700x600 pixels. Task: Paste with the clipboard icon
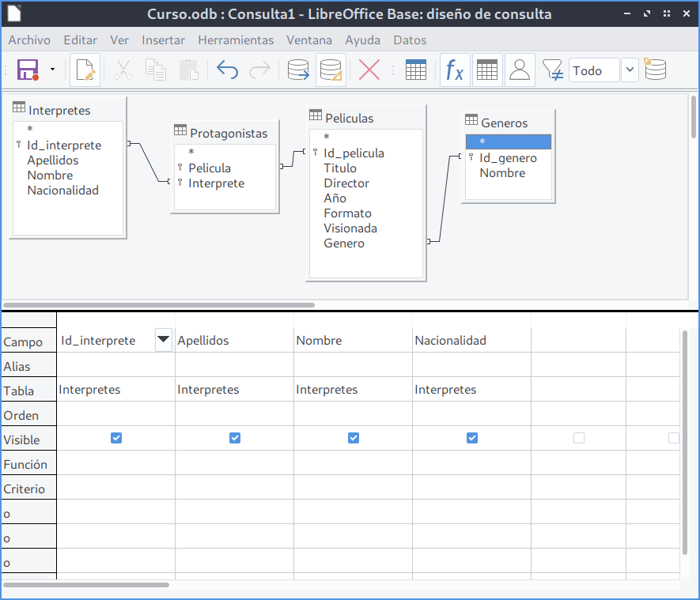point(188,70)
